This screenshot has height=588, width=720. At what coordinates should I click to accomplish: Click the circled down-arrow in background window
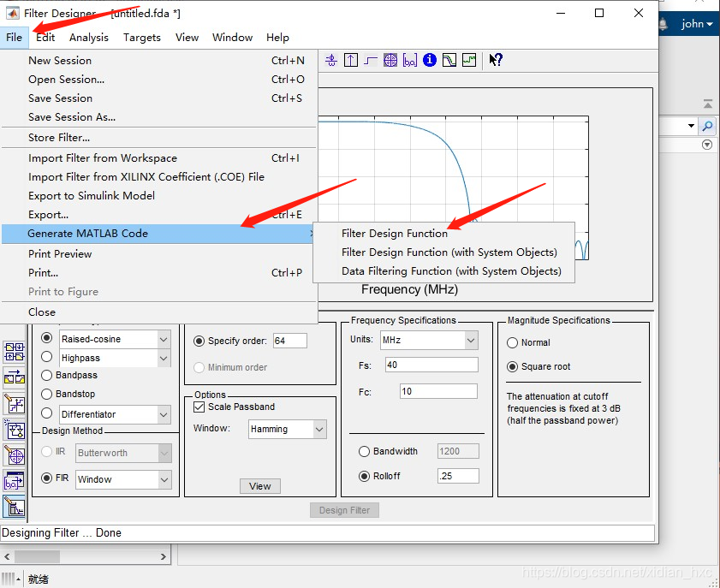tap(707, 145)
